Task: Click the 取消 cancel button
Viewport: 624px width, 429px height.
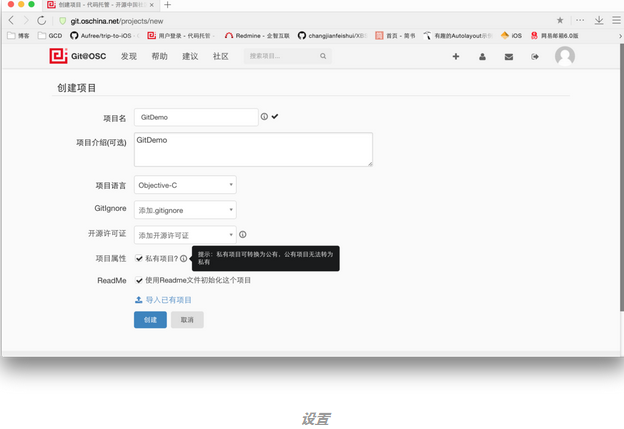Action: [187, 320]
